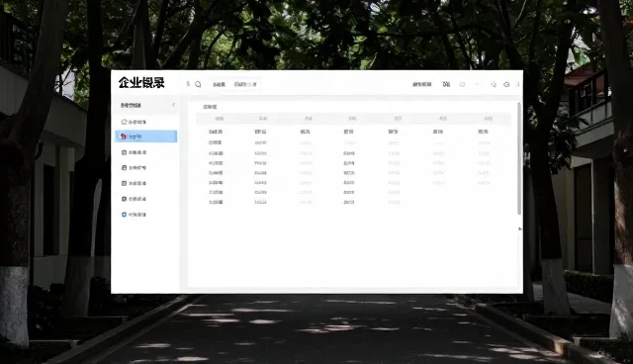Open the vertical dots menu at header end
Image resolution: width=633 pixels, height=364 pixels.
518,84
